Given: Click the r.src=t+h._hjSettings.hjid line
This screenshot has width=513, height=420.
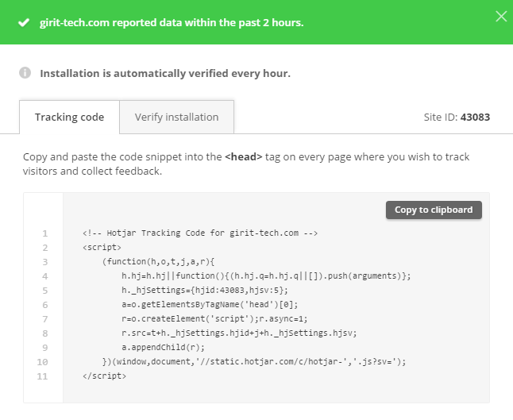Looking at the screenshot, I should (239, 333).
